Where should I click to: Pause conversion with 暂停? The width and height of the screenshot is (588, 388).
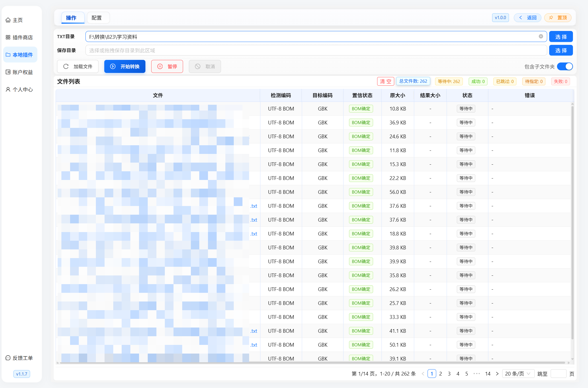(x=167, y=67)
